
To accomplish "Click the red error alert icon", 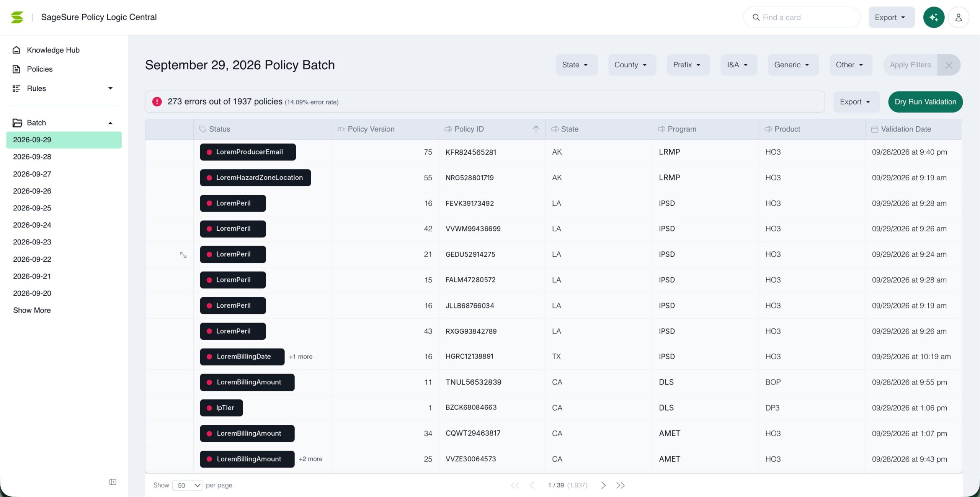I will pyautogui.click(x=157, y=101).
